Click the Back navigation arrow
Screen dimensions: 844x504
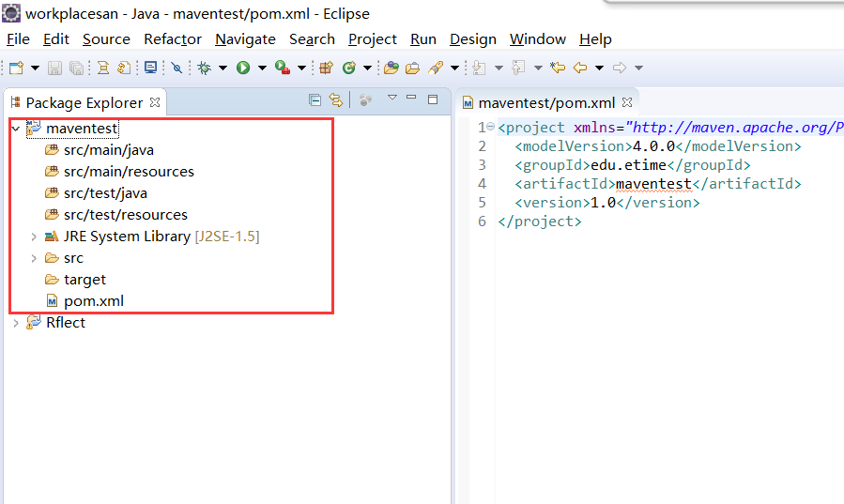click(x=579, y=68)
